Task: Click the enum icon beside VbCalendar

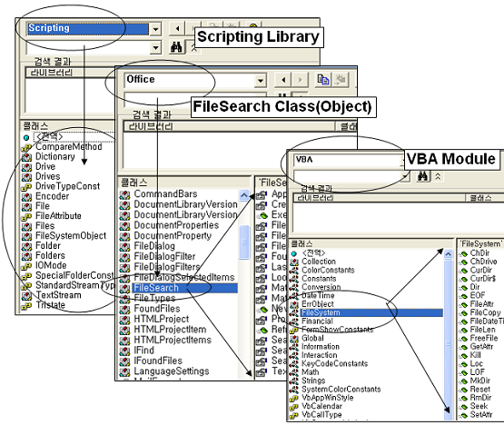Action: pos(294,407)
